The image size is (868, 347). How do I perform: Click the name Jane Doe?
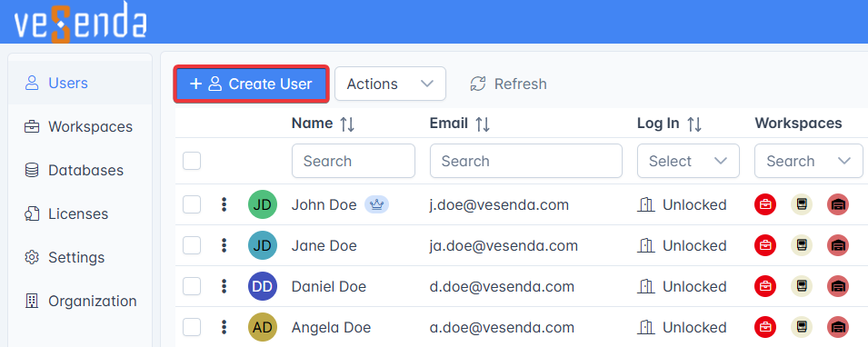click(324, 245)
